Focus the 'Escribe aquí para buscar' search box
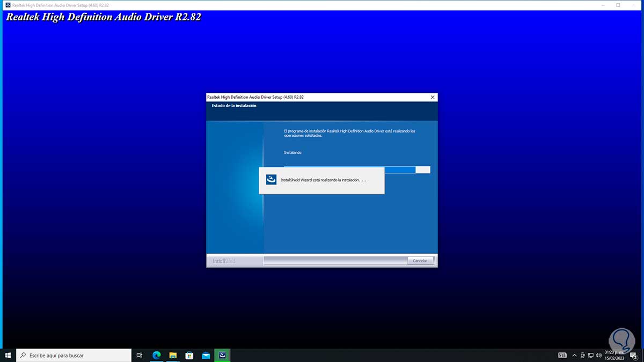Viewport: 644px width, 362px height. coord(74,355)
